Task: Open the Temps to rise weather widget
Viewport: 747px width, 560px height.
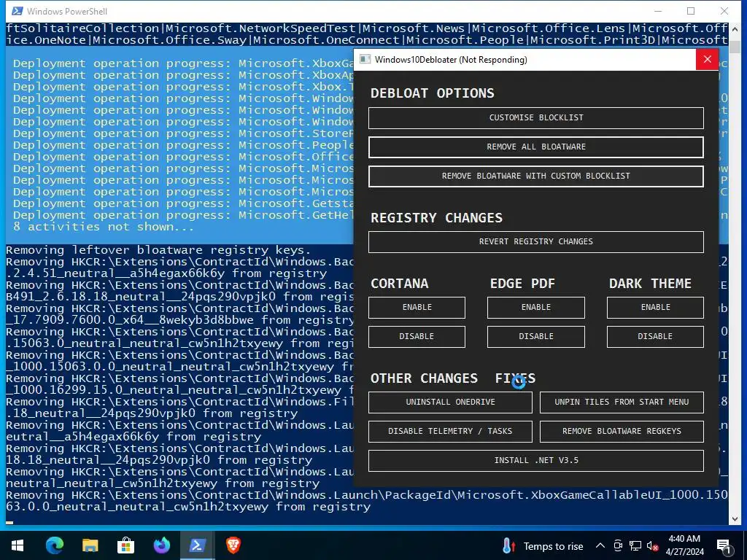Action: click(x=543, y=546)
